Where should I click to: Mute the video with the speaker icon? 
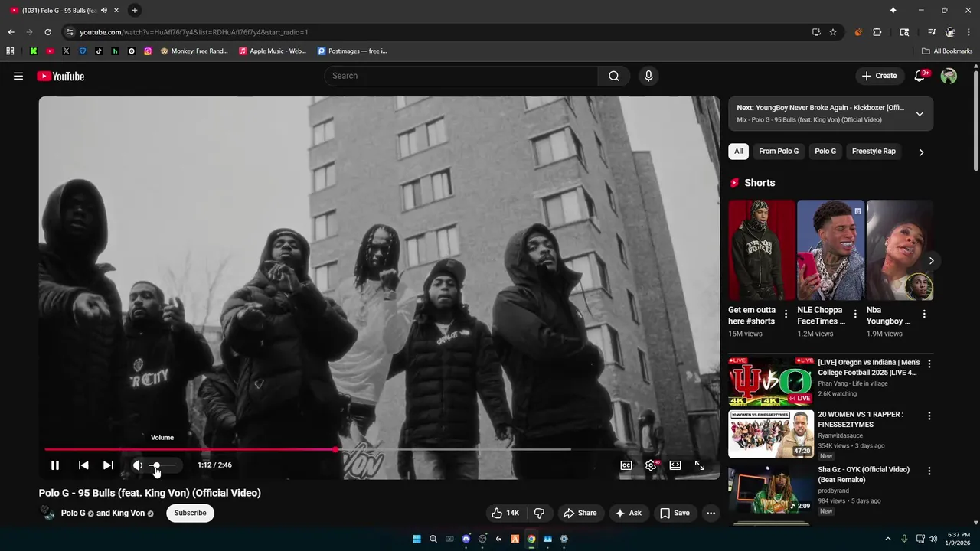point(138,465)
